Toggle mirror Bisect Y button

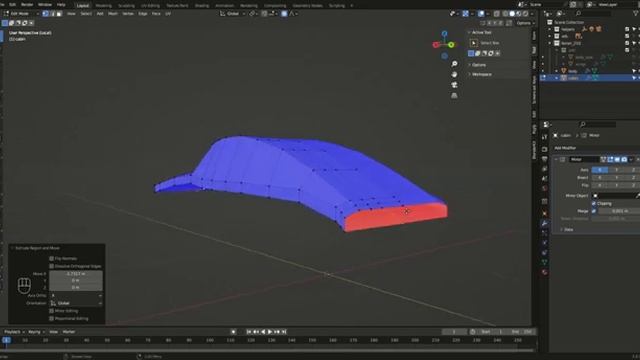click(616, 178)
